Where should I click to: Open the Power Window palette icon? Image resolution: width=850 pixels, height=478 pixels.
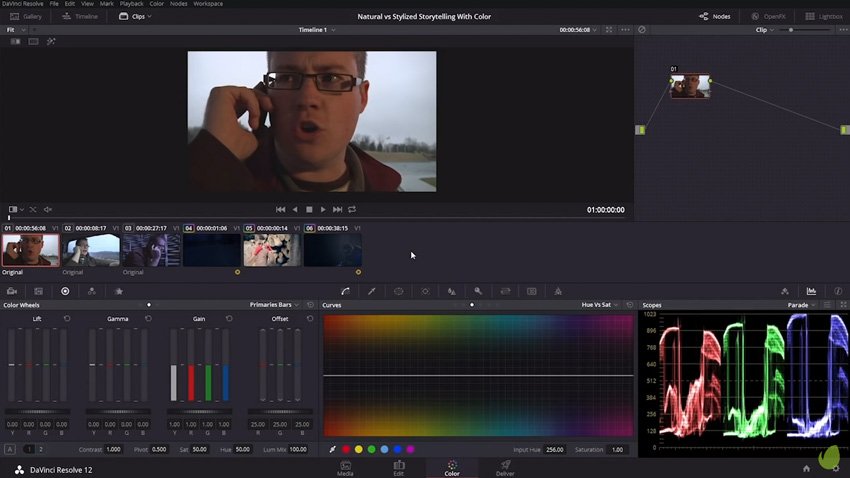pyautogui.click(x=398, y=291)
